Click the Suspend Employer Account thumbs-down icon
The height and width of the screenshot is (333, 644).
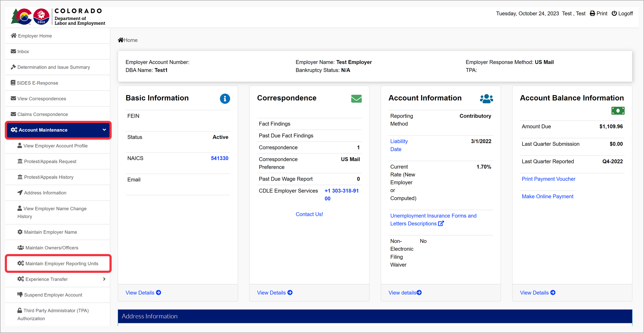tap(20, 295)
